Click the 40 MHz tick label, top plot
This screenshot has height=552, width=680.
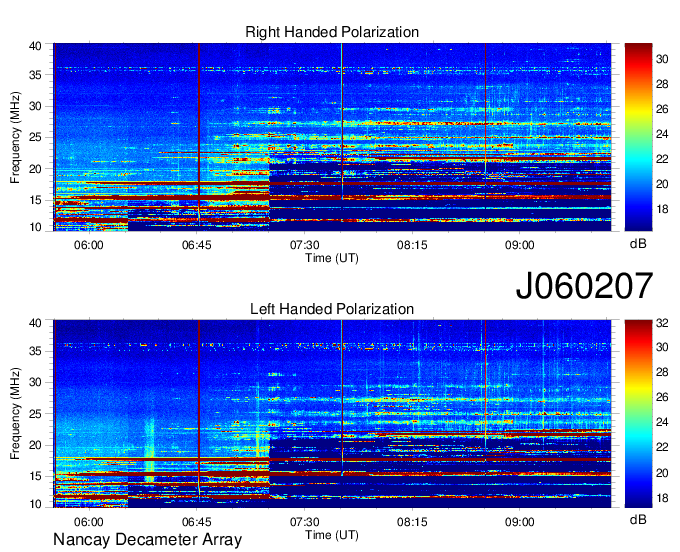pyautogui.click(x=35, y=46)
